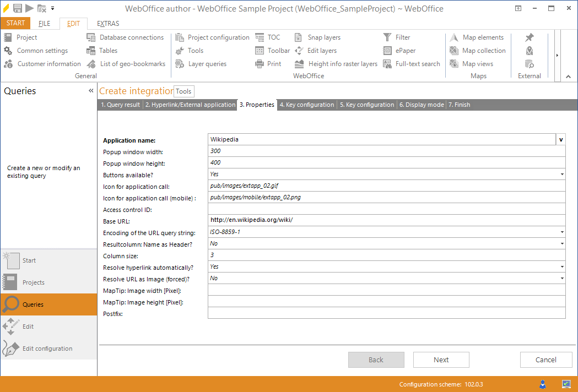The width and height of the screenshot is (578, 392).
Task: Cancel the integration creation wizard
Action: click(x=546, y=360)
